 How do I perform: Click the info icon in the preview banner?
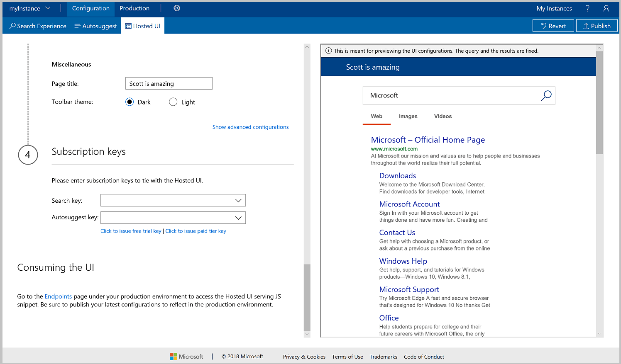pos(328,50)
